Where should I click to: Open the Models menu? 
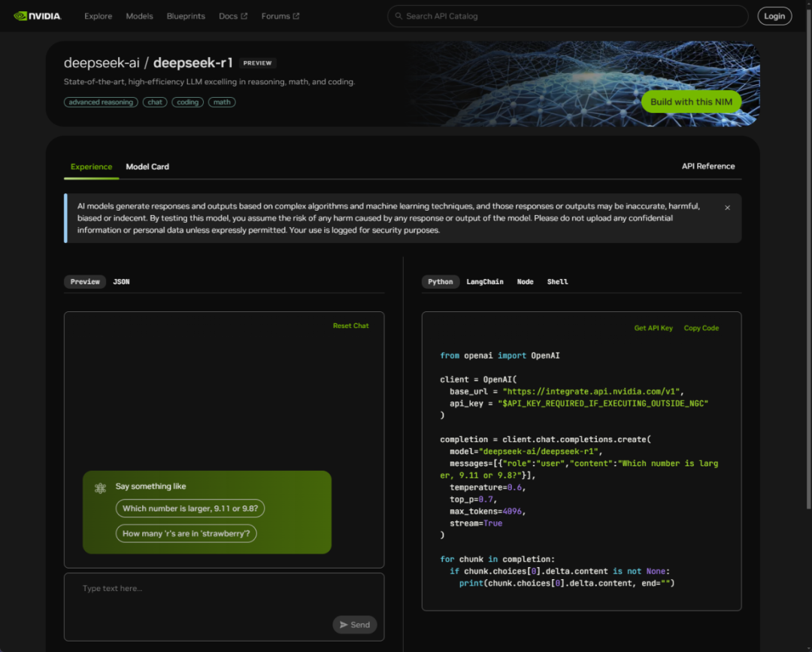click(139, 16)
